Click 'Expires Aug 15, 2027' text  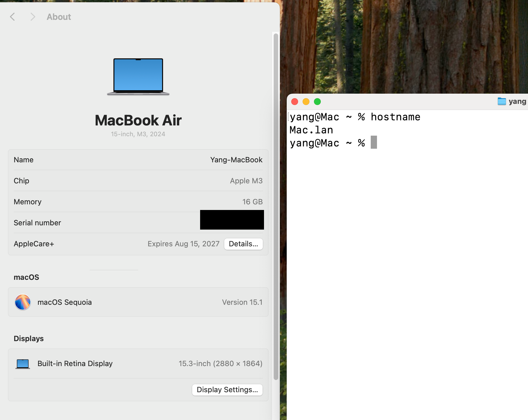coord(184,244)
